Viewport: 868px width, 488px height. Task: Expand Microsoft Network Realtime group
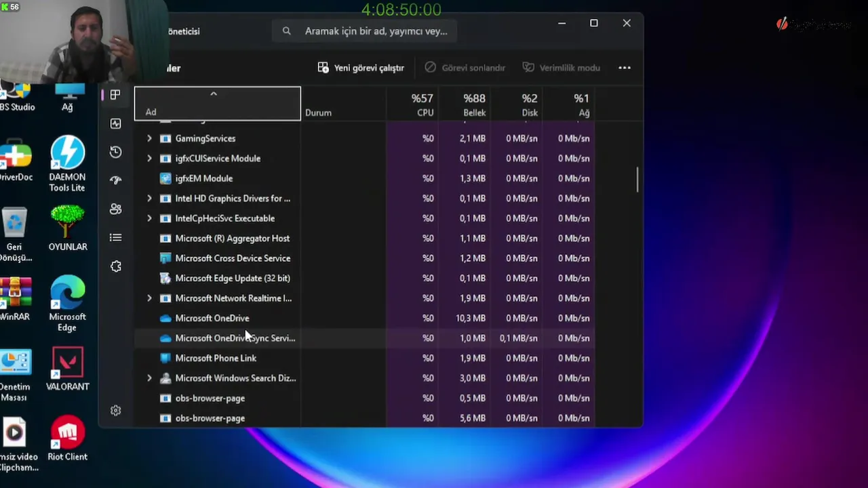pyautogui.click(x=149, y=298)
